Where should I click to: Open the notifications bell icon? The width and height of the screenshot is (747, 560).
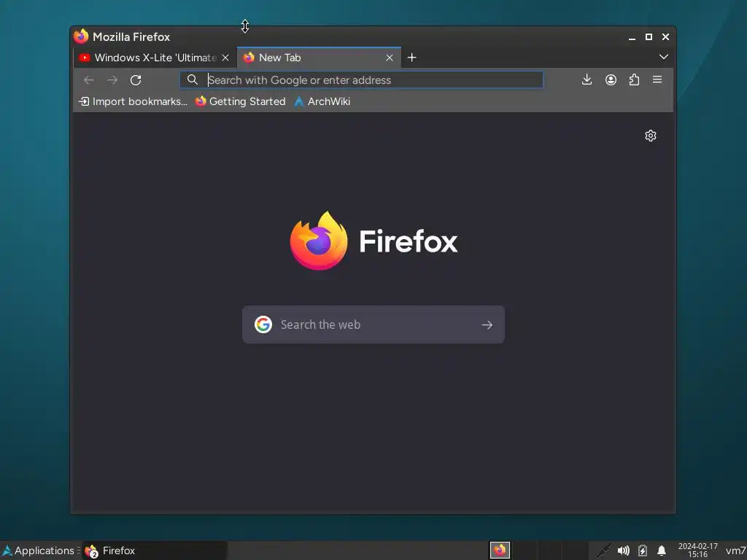pos(662,551)
